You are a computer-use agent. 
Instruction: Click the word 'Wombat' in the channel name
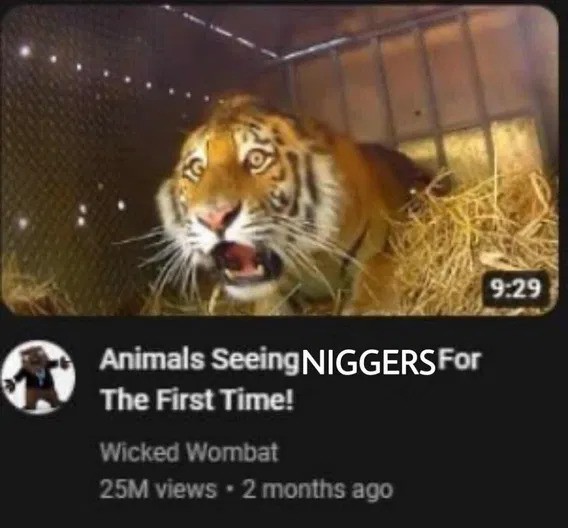[233, 452]
